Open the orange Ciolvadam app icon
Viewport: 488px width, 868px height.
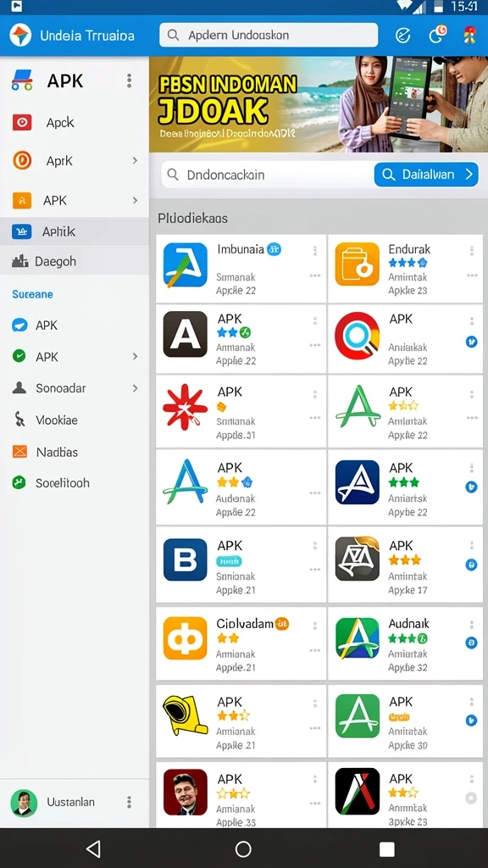click(x=186, y=638)
